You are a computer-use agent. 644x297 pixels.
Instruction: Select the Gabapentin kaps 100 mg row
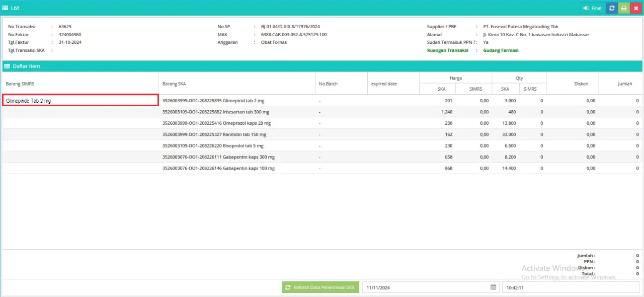218,168
